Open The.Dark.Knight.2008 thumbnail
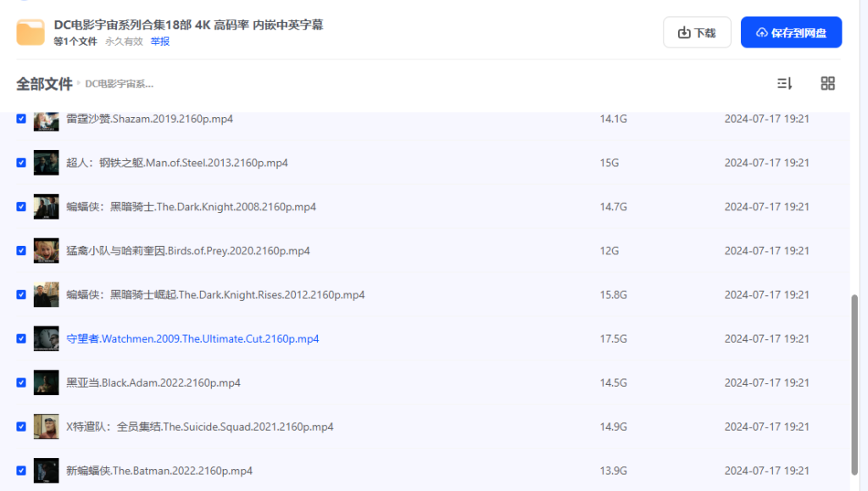This screenshot has width=868, height=491. (46, 206)
